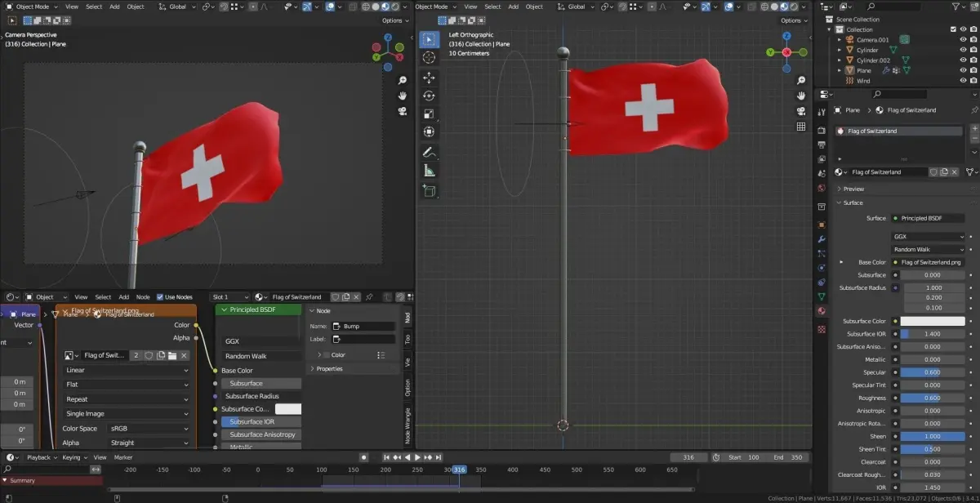Play the animation in timeline

[417, 457]
